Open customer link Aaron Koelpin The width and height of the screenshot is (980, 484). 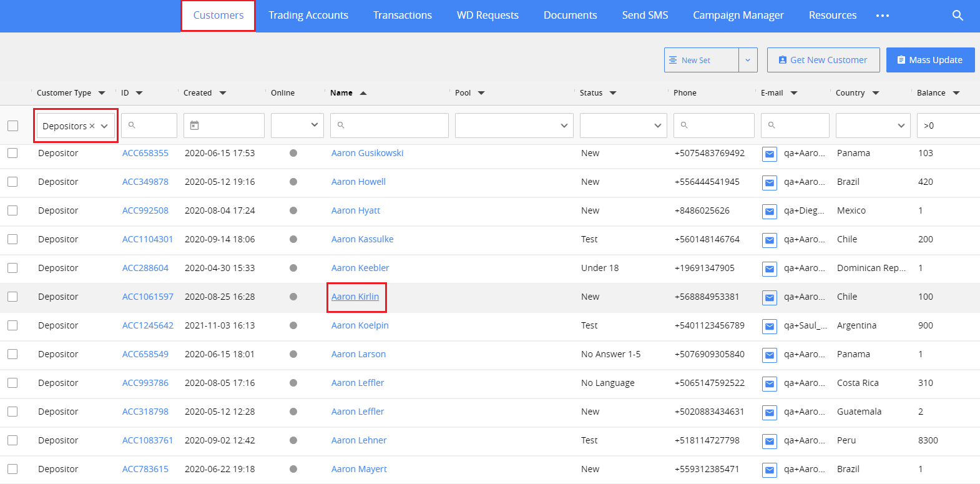(x=360, y=325)
